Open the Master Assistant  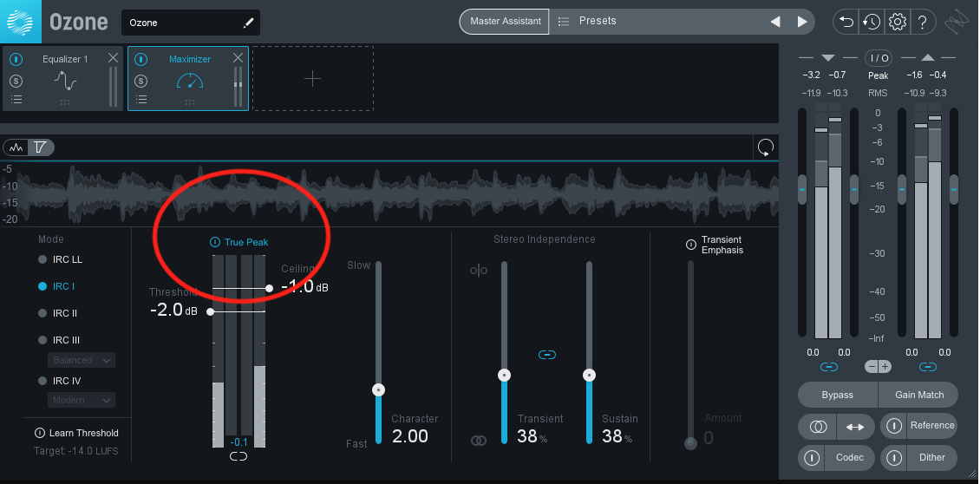pos(505,22)
